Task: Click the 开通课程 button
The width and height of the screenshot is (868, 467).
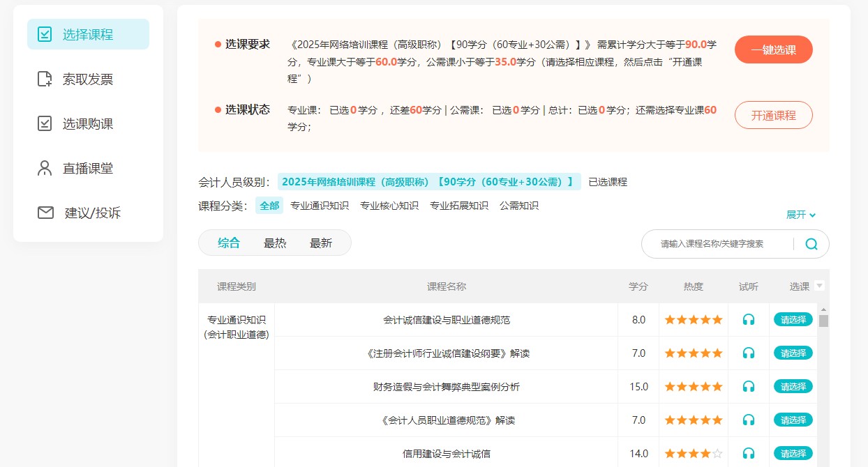Action: point(773,115)
